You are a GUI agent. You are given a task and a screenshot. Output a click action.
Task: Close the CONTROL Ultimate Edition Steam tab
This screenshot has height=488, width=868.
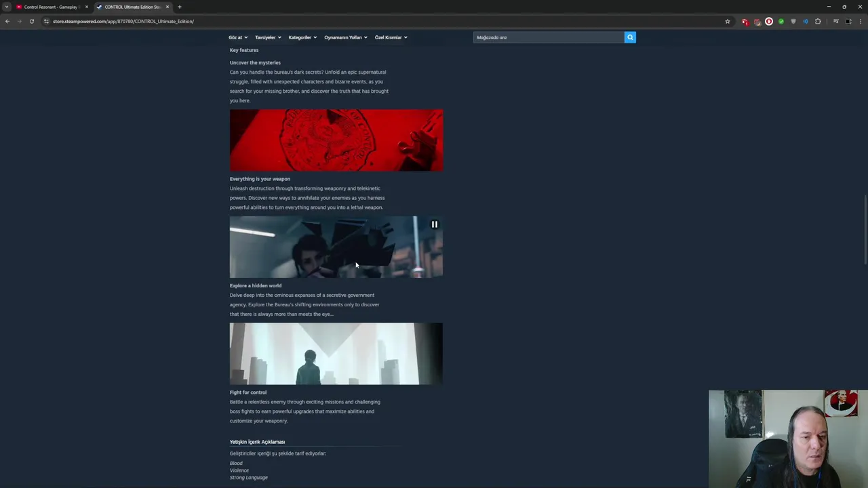(x=167, y=7)
